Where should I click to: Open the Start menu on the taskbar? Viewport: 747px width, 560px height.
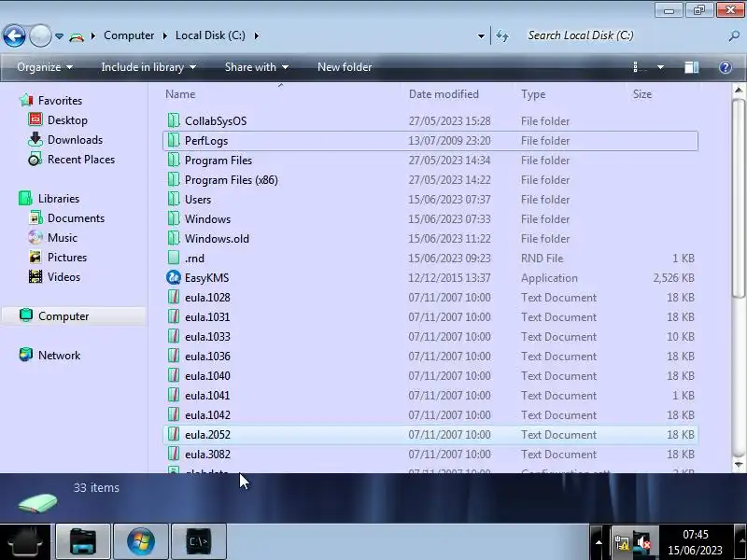(26, 542)
